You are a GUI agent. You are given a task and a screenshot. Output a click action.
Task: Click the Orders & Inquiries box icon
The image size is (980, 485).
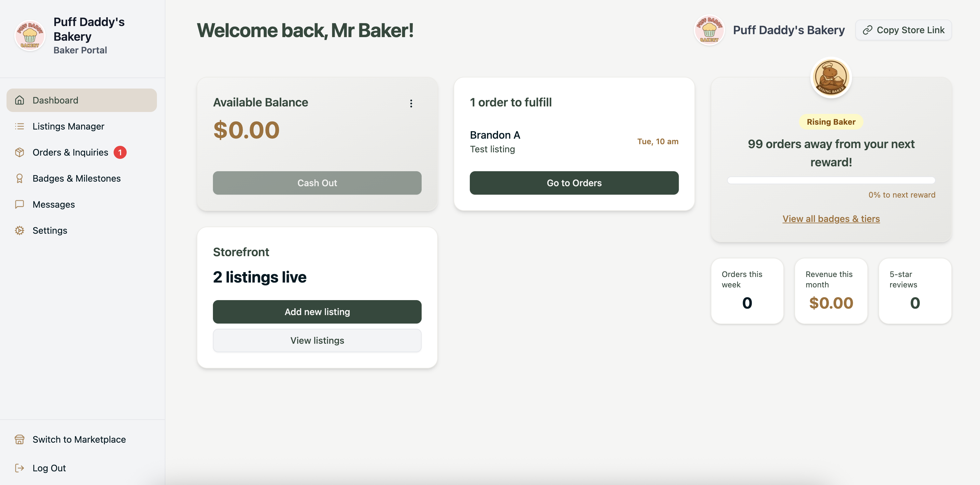(20, 152)
